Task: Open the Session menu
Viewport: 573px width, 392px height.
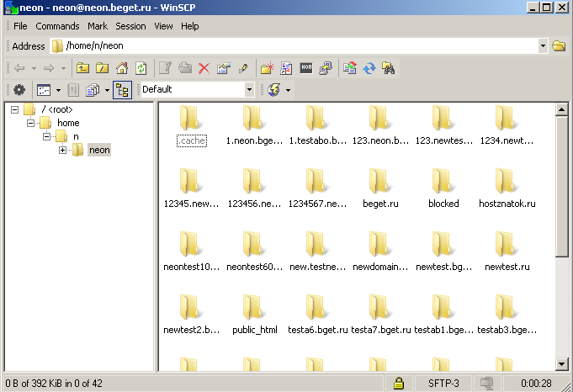Action: click(130, 26)
